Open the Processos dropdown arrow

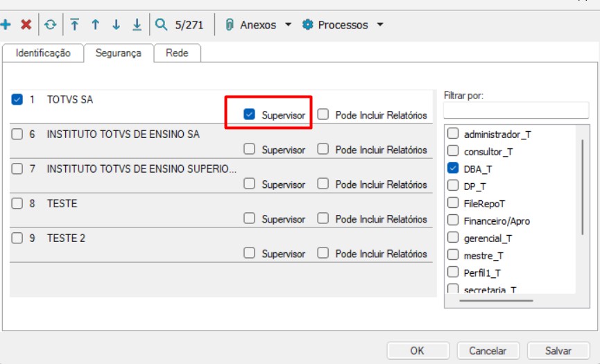[380, 25]
